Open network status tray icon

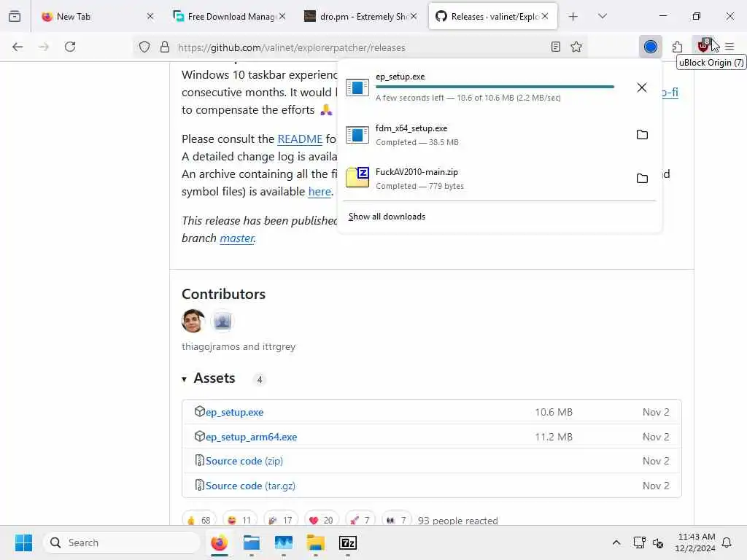[639, 542]
